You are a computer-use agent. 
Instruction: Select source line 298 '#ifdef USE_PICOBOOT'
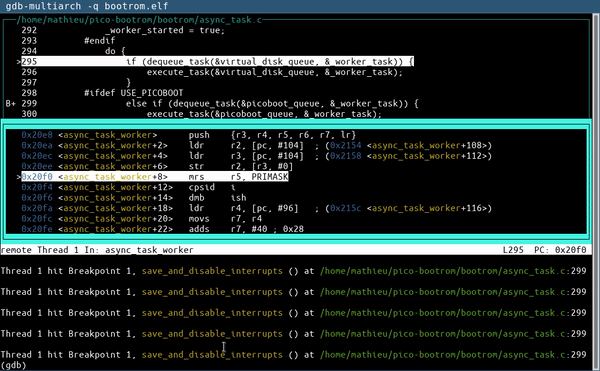tap(102, 93)
